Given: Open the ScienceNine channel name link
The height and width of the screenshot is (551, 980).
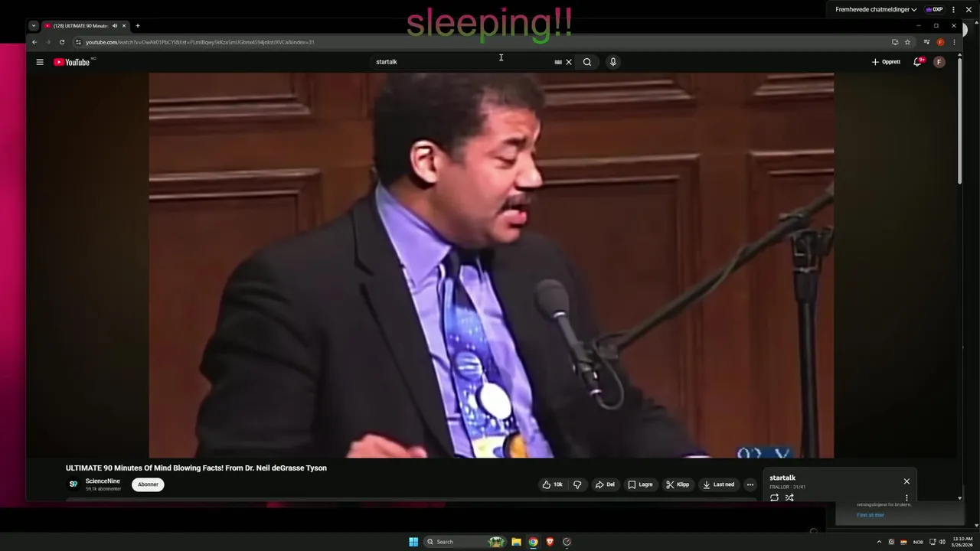Looking at the screenshot, I should [103, 481].
